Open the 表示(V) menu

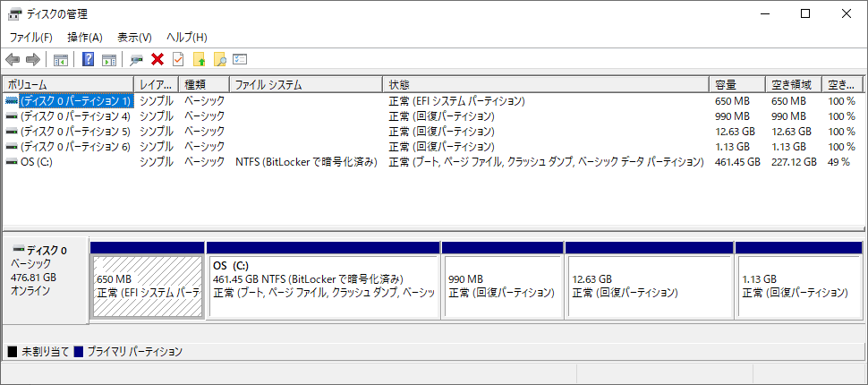pyautogui.click(x=134, y=38)
